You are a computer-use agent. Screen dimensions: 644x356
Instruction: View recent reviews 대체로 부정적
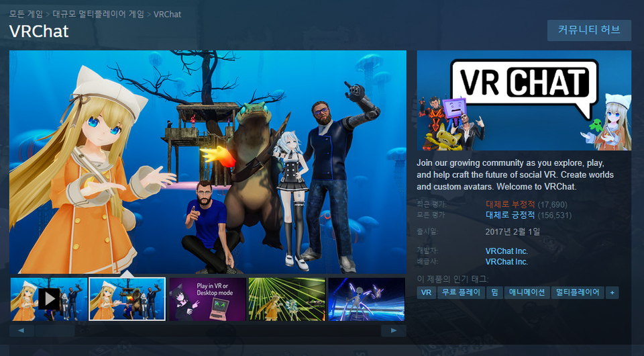(x=510, y=204)
